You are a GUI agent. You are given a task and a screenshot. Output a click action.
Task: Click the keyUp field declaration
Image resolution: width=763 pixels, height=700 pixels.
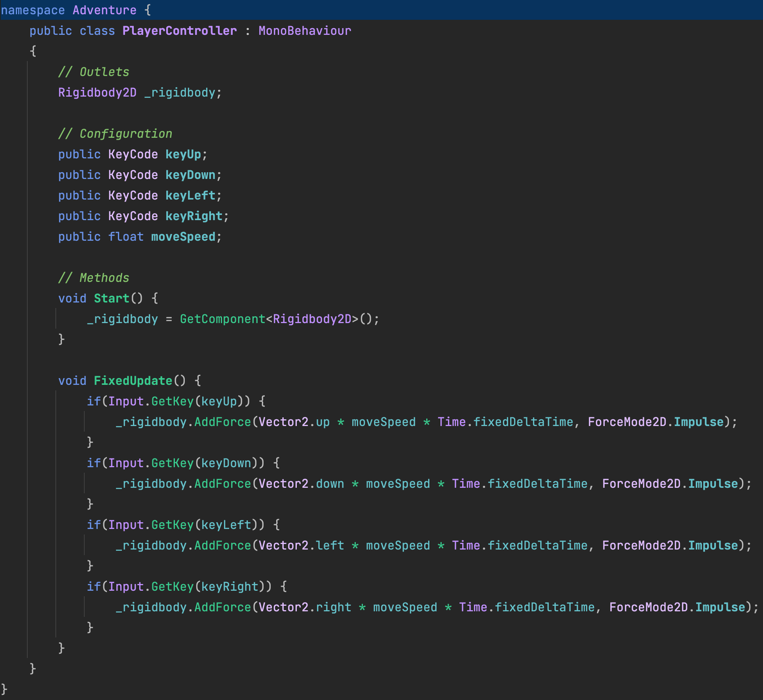pos(183,154)
